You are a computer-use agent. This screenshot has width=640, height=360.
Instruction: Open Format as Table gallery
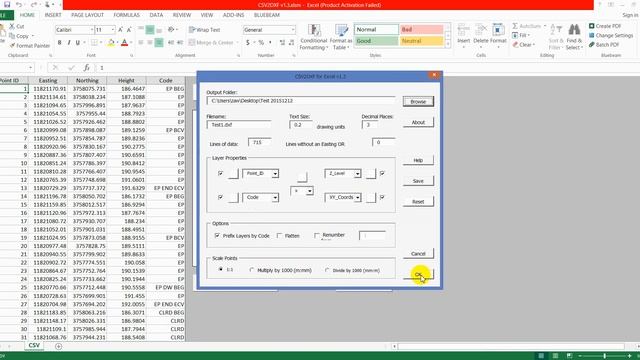click(341, 37)
